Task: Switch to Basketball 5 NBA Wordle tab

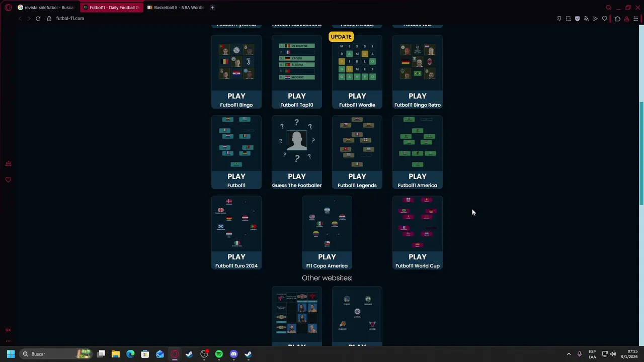Action: pos(176,8)
